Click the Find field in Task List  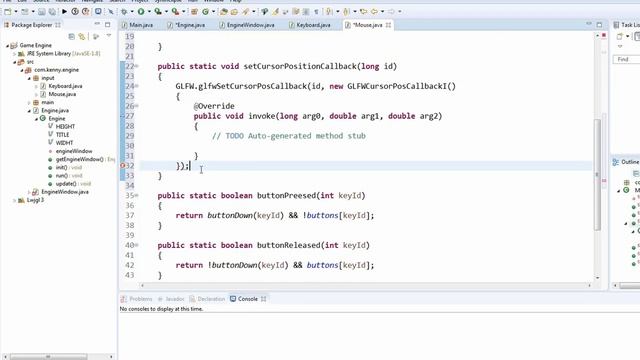[626, 60]
